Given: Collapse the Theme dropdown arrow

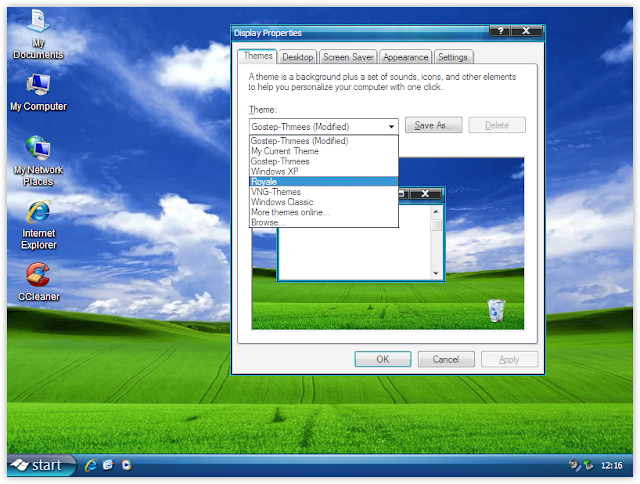Looking at the screenshot, I should click(x=391, y=127).
